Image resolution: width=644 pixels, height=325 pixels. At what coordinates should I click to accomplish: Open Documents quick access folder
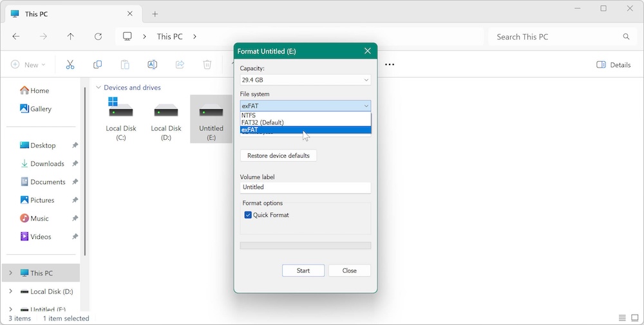click(43, 181)
